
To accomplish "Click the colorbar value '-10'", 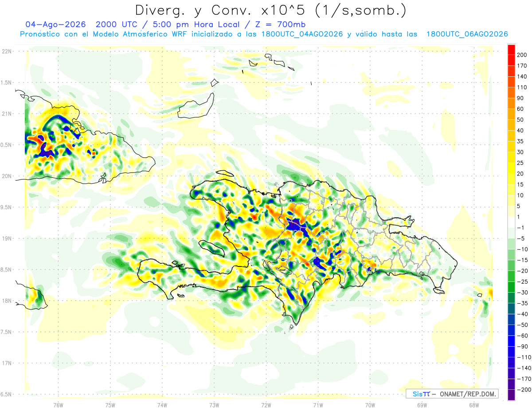I will point(522,249).
